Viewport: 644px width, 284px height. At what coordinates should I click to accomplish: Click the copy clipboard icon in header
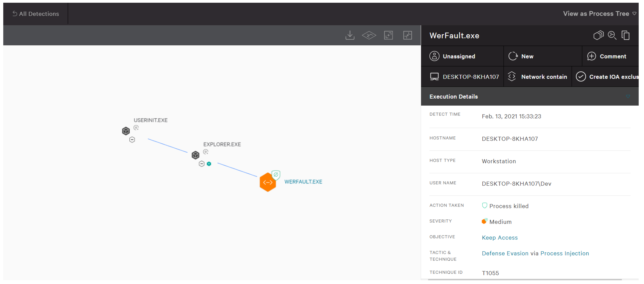pos(625,35)
